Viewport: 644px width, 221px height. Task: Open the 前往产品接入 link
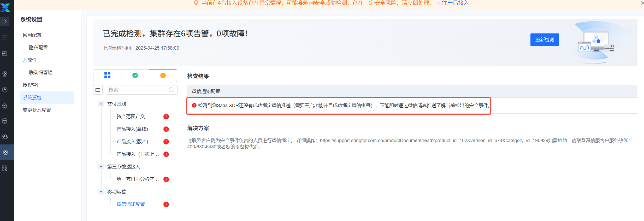pyautogui.click(x=453, y=3)
